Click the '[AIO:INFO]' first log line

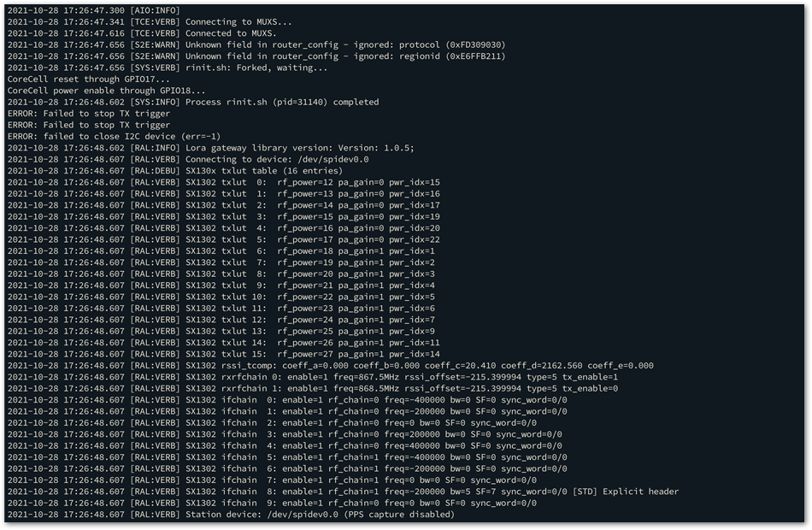[x=94, y=10]
